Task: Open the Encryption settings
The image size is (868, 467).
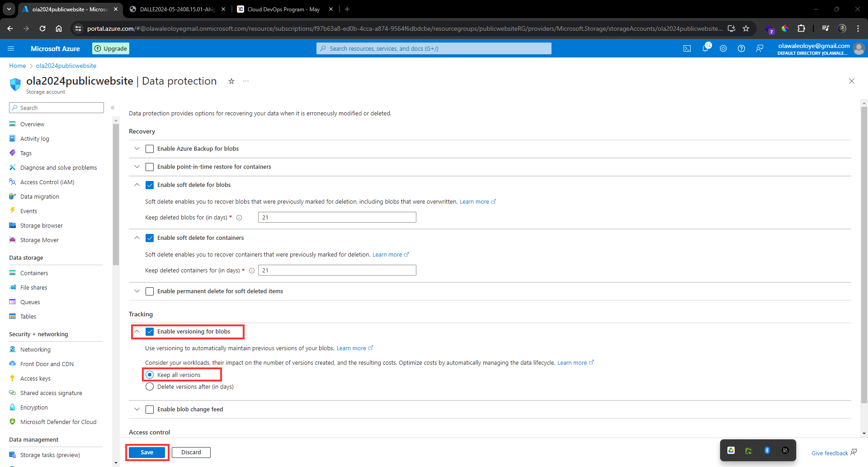Action: coord(34,407)
